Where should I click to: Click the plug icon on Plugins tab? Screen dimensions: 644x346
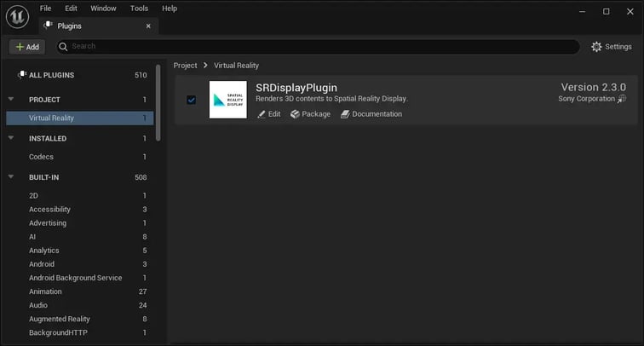[x=48, y=26]
